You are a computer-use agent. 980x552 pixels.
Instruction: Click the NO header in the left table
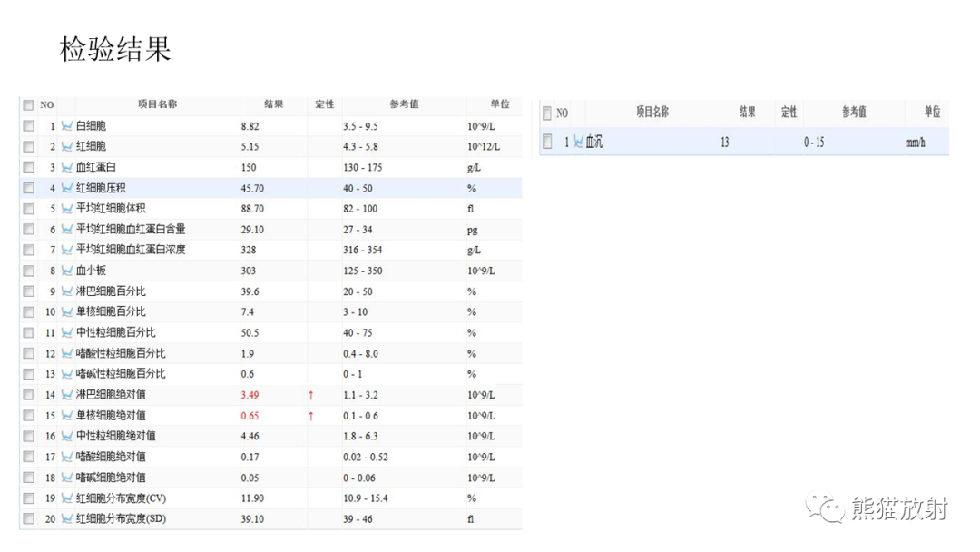click(47, 105)
